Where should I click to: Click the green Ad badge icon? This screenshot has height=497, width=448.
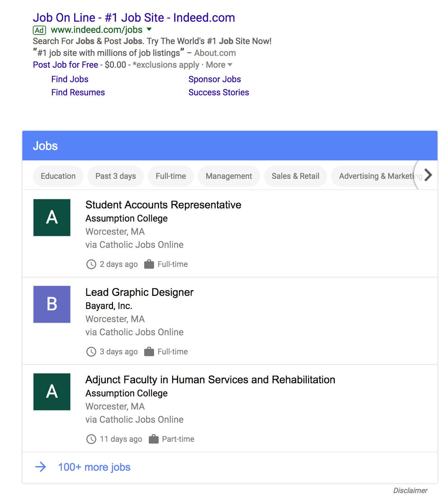point(39,30)
